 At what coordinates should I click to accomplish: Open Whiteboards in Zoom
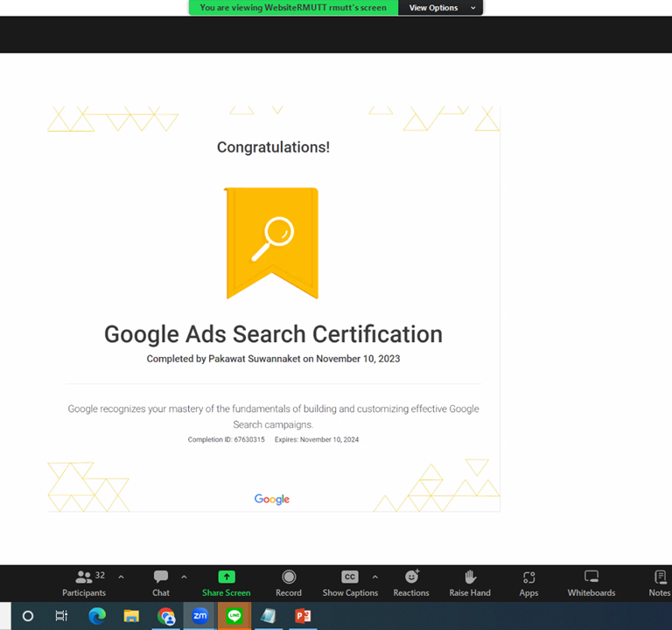[591, 584]
